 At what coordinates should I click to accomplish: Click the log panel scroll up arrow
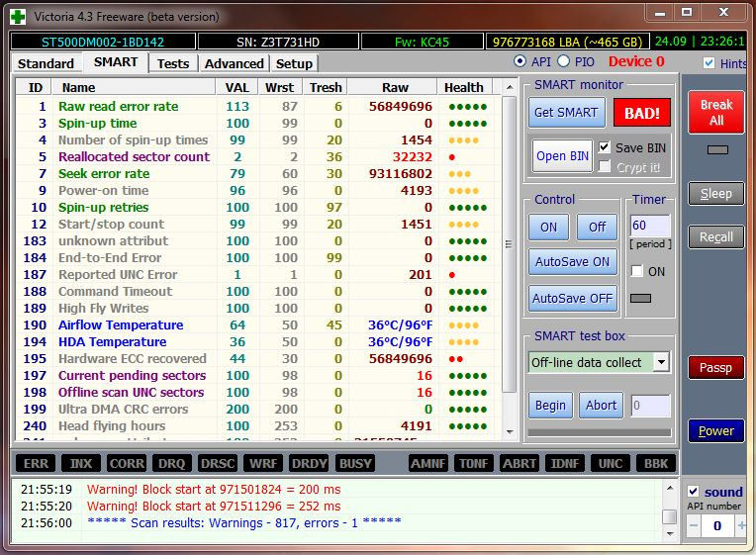coord(670,488)
